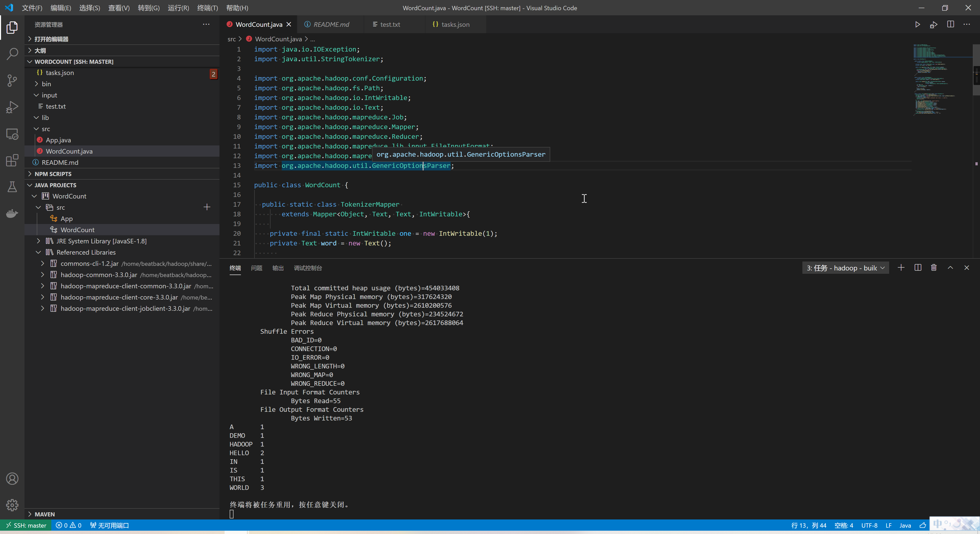Expand the MAVEN section
Image resolution: width=980 pixels, height=534 pixels.
[44, 514]
